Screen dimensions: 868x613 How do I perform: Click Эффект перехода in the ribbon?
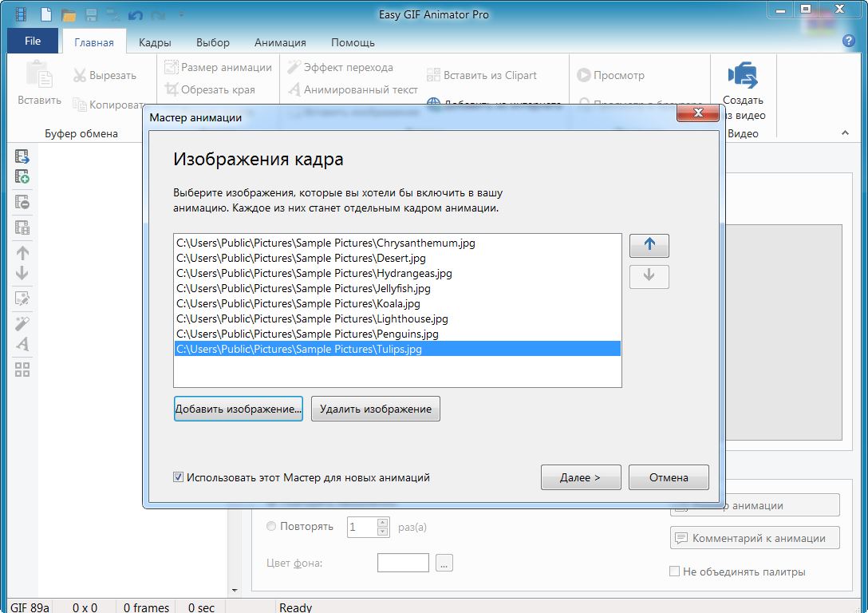point(340,67)
